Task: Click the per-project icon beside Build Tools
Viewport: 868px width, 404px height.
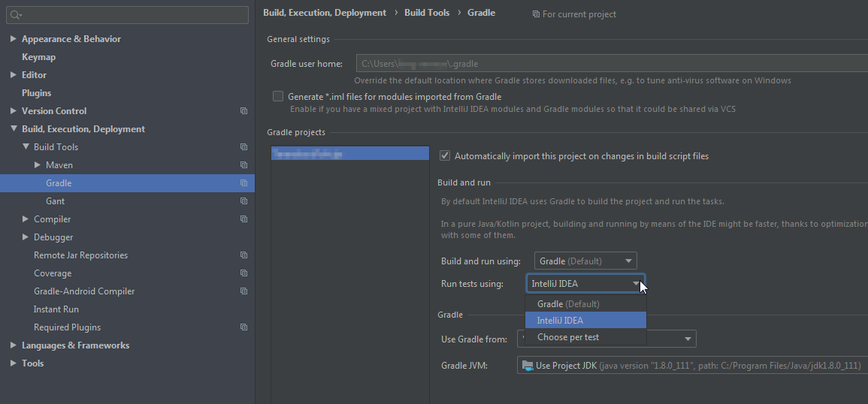Action: coord(243,147)
